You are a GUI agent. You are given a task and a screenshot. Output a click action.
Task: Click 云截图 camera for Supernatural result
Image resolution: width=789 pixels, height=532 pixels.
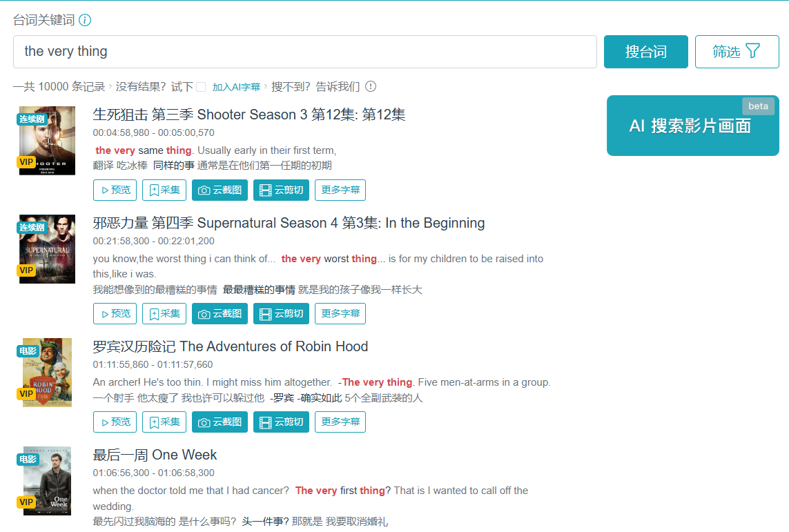[x=220, y=314]
